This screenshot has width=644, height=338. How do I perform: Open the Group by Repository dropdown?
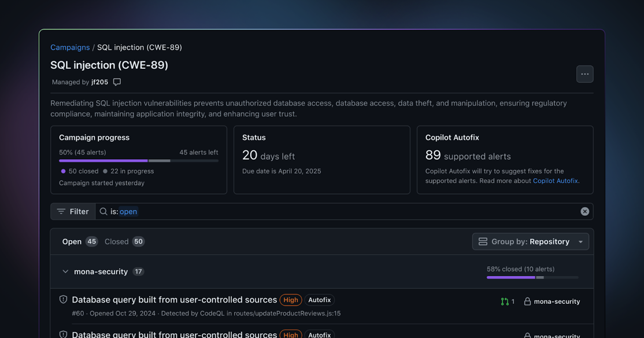click(x=530, y=242)
